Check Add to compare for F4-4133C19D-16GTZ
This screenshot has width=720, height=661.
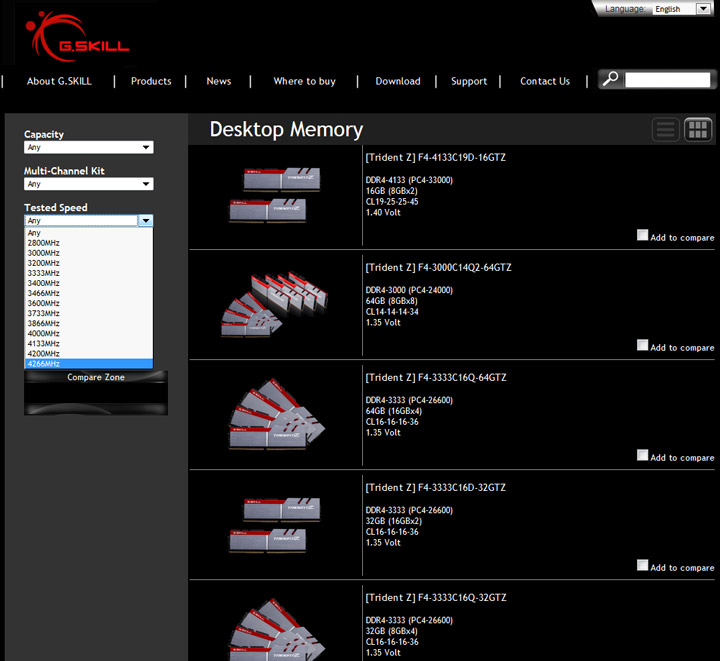click(642, 235)
